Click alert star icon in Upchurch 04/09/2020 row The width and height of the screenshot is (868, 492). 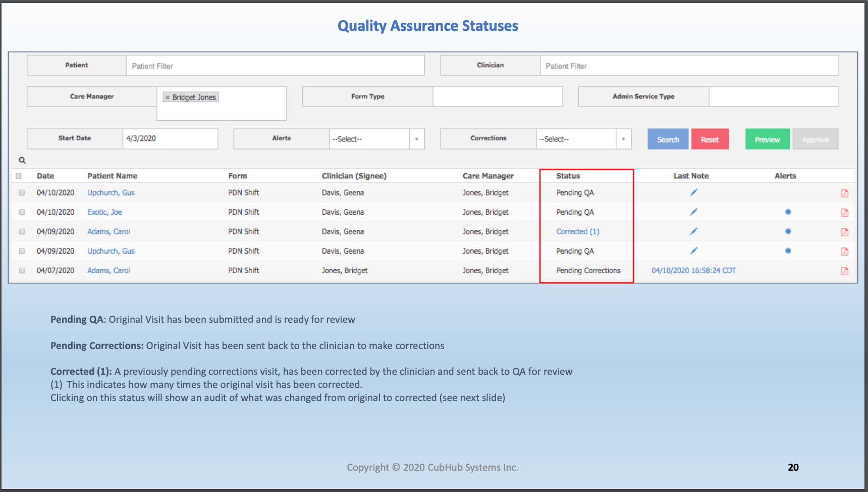click(788, 251)
